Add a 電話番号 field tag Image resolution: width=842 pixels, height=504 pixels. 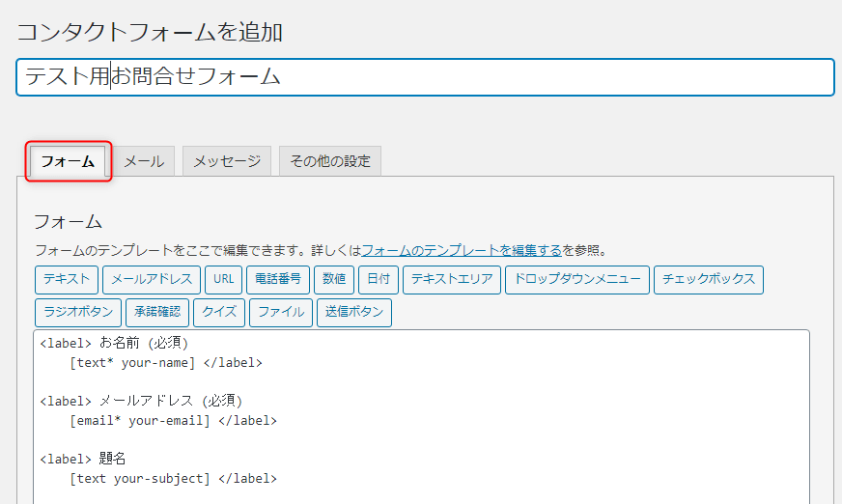(x=278, y=280)
